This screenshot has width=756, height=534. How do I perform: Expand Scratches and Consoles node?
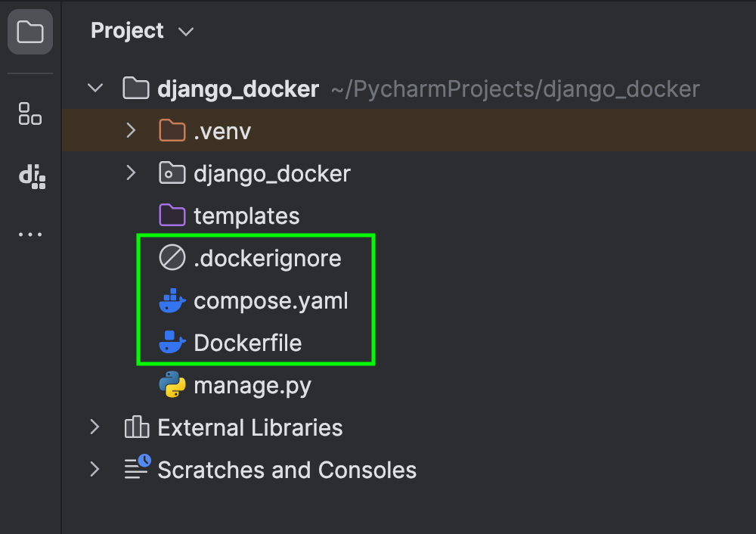tap(95, 470)
